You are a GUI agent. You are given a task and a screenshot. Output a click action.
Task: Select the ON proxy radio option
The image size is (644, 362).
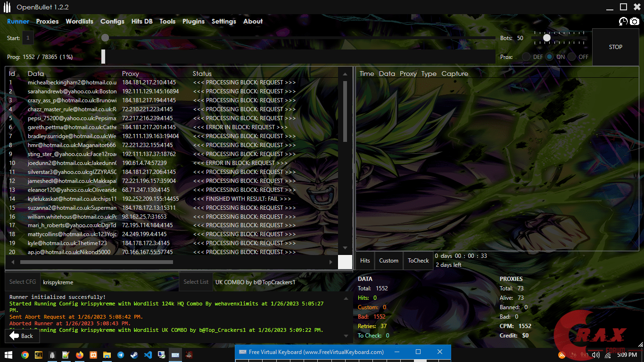(x=550, y=57)
